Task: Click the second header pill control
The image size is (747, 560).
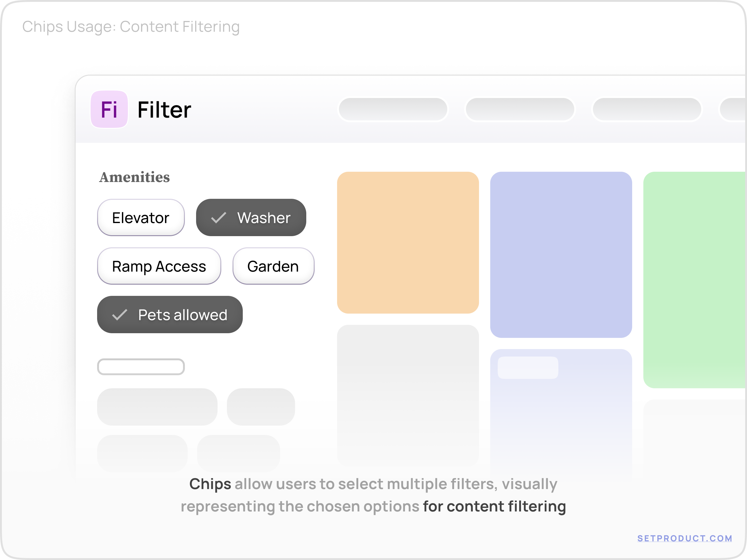Action: tap(519, 110)
